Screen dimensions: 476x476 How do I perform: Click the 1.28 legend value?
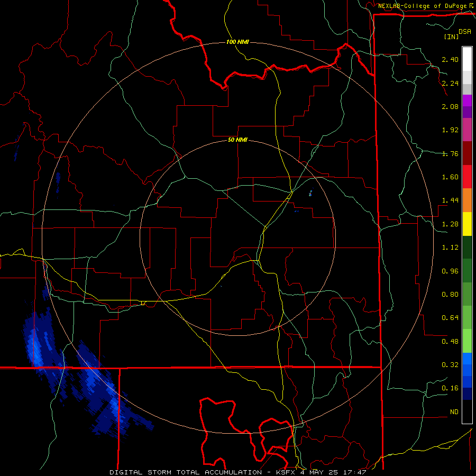(x=450, y=224)
